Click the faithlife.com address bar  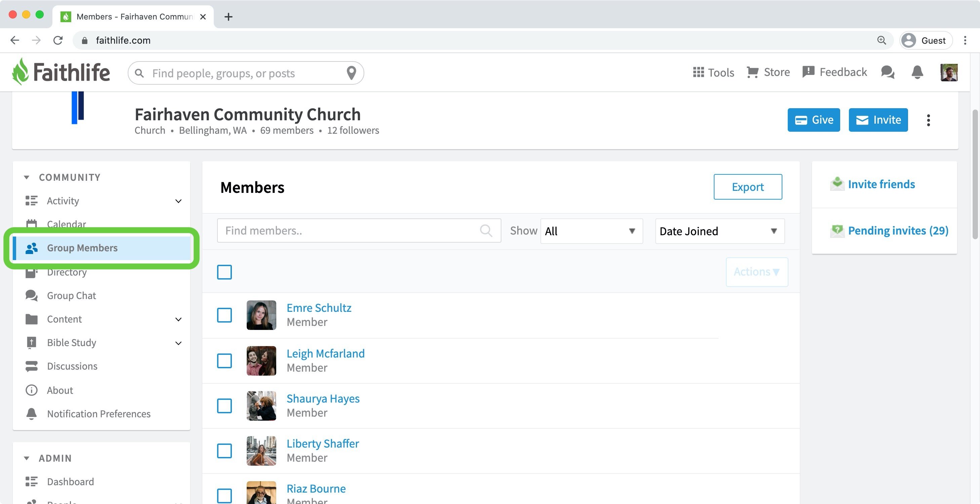482,40
